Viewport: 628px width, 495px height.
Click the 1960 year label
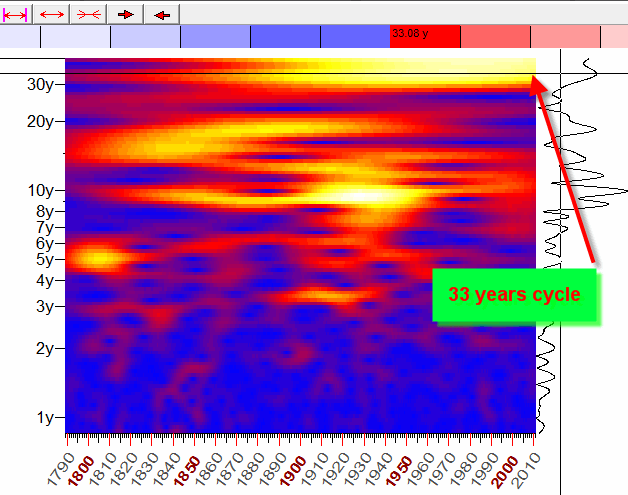(421, 469)
